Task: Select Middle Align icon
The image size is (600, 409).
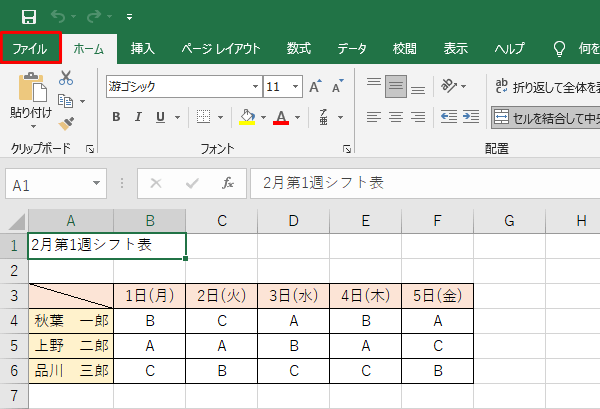Action: click(396, 86)
